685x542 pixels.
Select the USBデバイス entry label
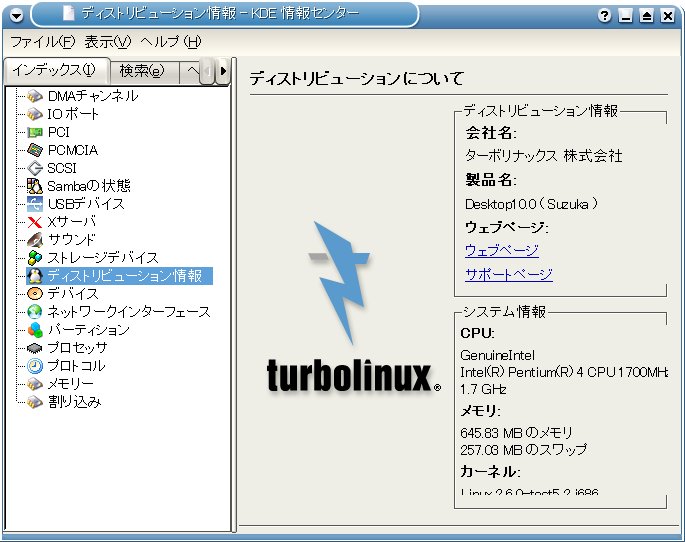click(x=86, y=204)
